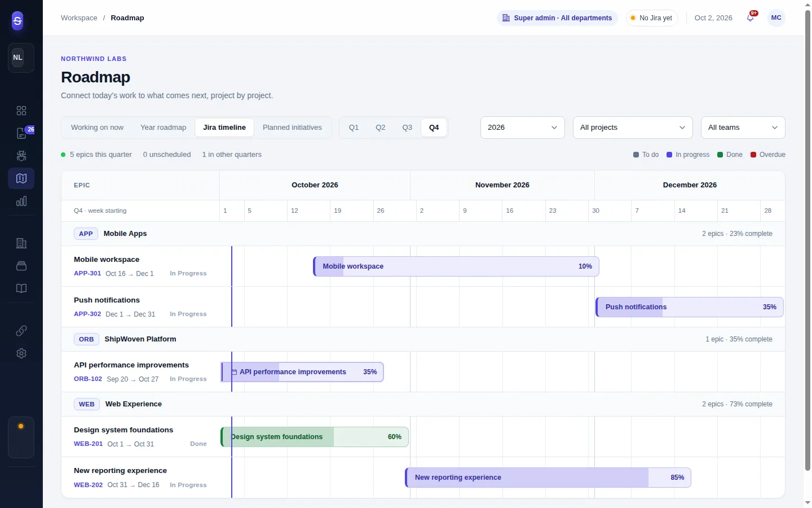
Task: Click the 1 in other quarters text
Action: [232, 155]
